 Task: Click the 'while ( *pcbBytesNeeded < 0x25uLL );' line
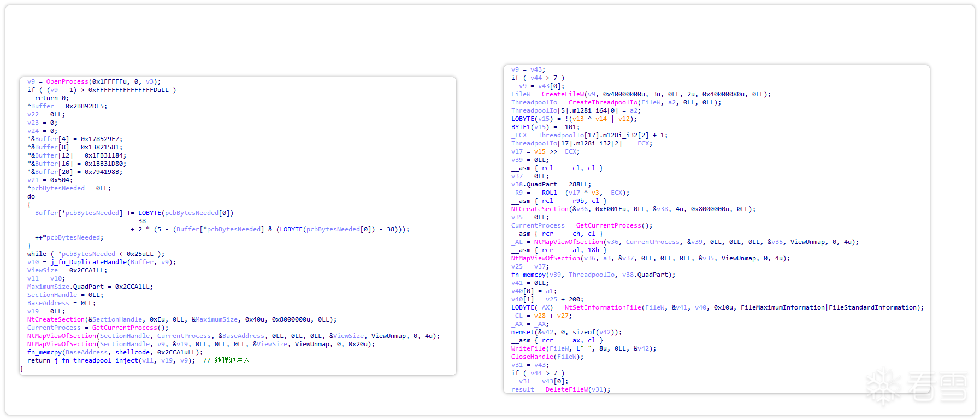click(x=96, y=254)
